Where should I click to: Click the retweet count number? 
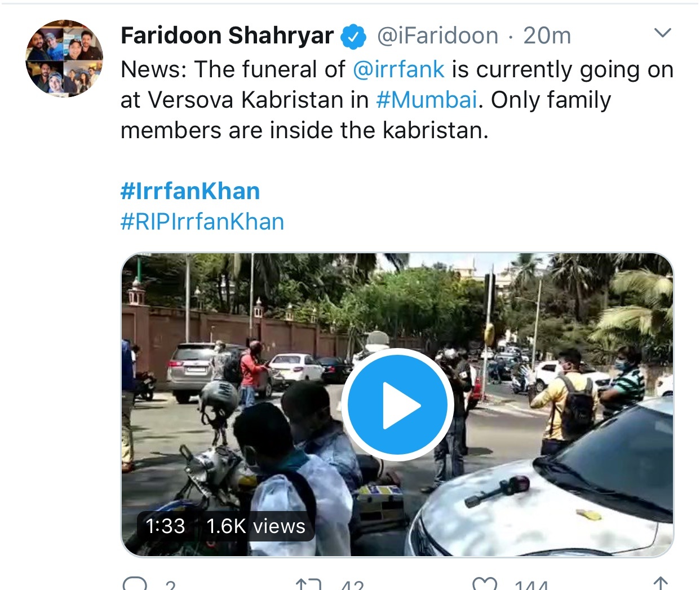tap(353, 585)
